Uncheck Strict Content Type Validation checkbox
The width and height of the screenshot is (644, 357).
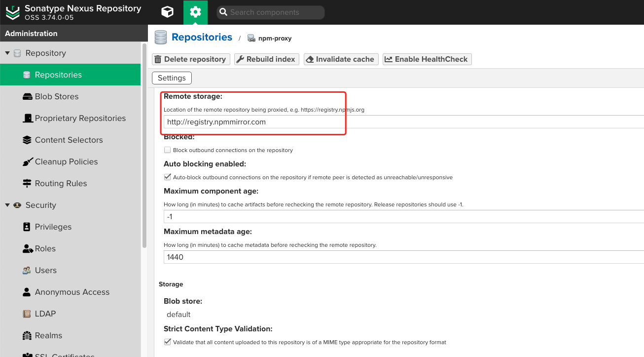tap(168, 342)
